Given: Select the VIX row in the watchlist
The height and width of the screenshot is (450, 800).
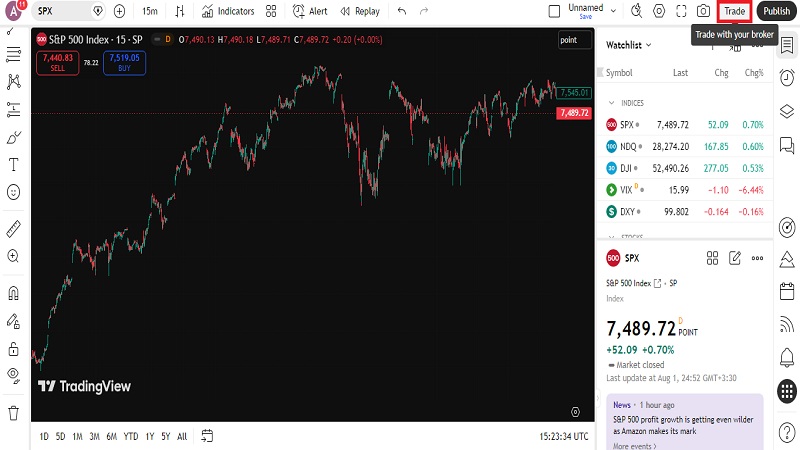Looking at the screenshot, I should click(685, 190).
